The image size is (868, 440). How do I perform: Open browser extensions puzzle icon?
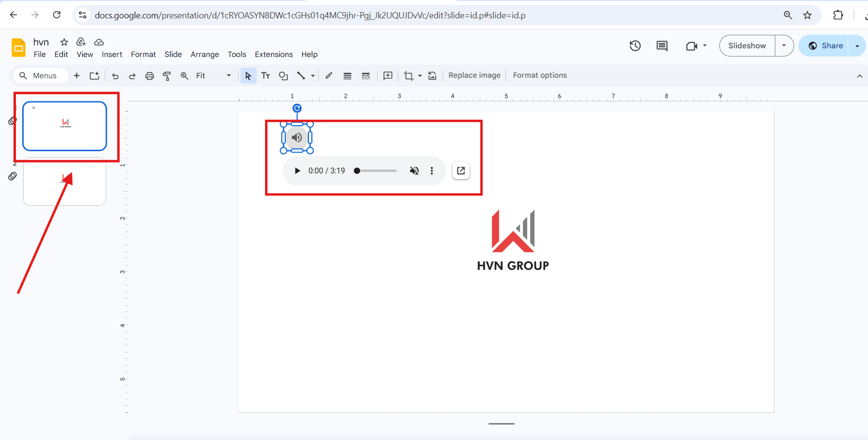coord(838,15)
